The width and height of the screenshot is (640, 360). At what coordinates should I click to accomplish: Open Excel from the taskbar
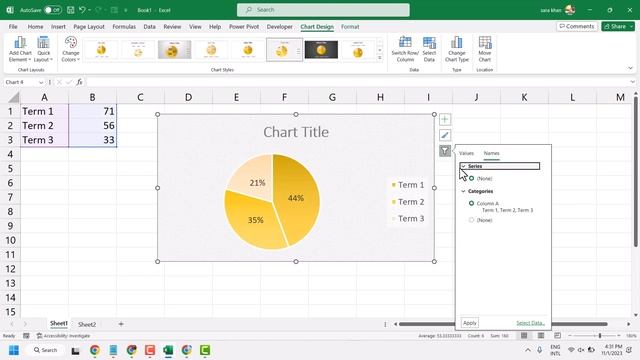click(x=168, y=350)
